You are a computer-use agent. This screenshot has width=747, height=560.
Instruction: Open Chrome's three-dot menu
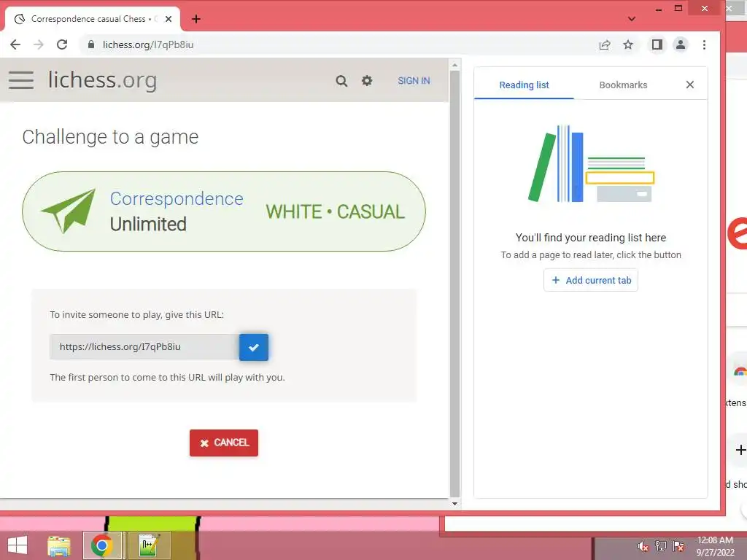704,44
